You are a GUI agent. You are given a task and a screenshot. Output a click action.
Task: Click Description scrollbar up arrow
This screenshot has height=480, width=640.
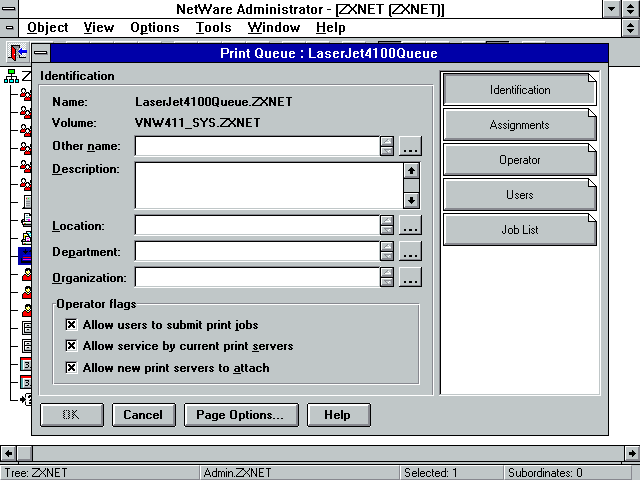(x=411, y=170)
